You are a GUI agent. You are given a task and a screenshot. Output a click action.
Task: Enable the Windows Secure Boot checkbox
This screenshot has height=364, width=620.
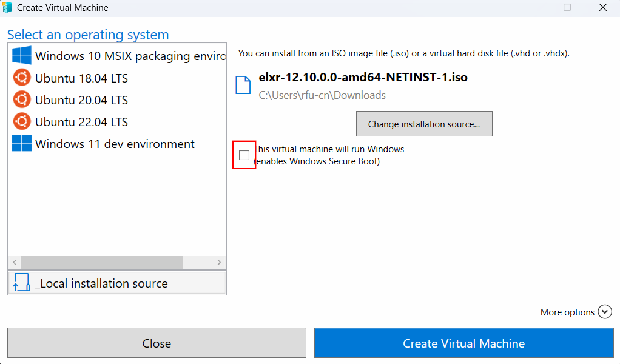(244, 155)
